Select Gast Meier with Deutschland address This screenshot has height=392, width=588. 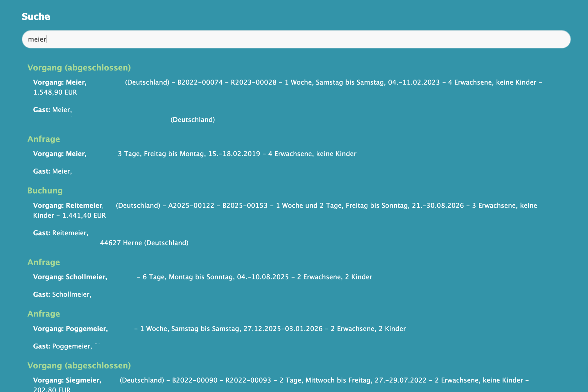coord(53,110)
